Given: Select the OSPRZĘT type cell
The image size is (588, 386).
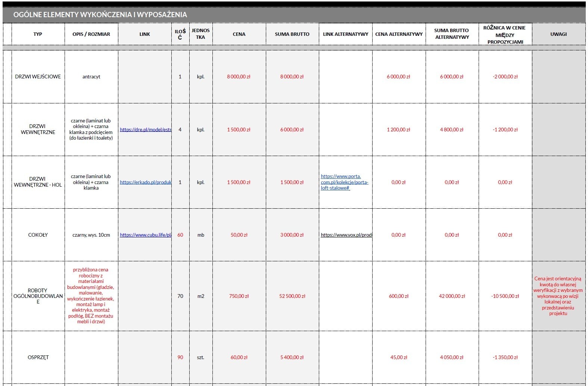Looking at the screenshot, I should 38,357.
